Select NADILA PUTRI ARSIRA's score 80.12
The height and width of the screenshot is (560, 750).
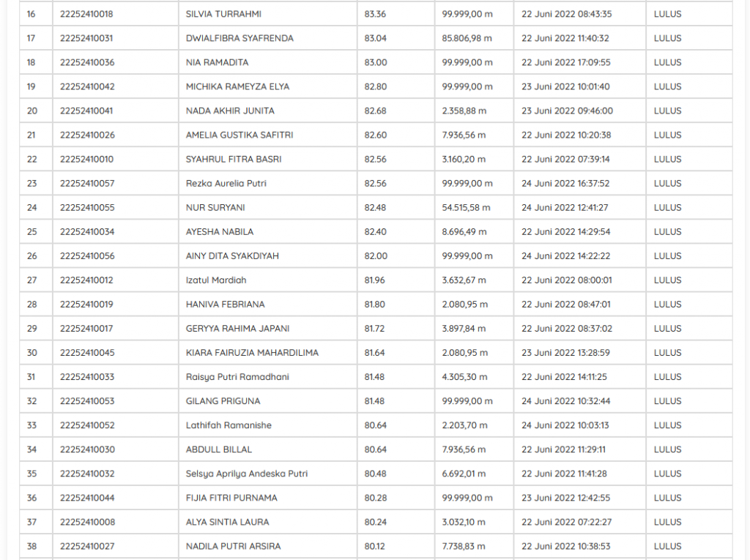[x=375, y=546]
